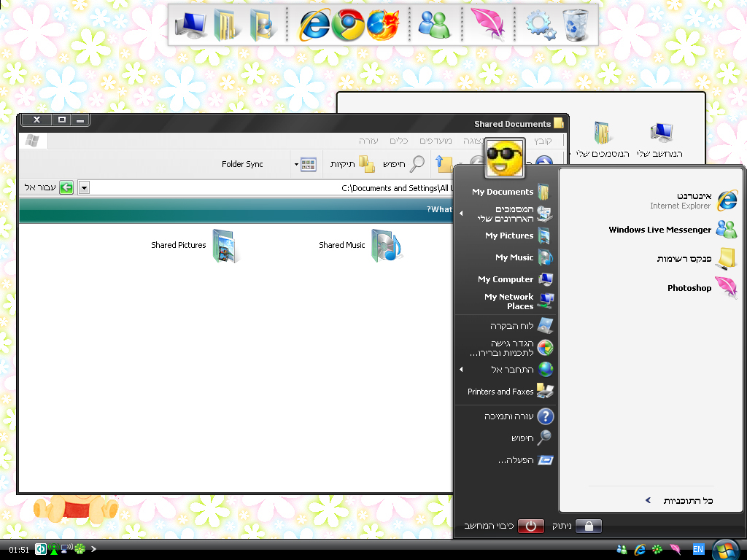Open the Recycle Bin in dock
This screenshot has width=747, height=560.
(576, 25)
